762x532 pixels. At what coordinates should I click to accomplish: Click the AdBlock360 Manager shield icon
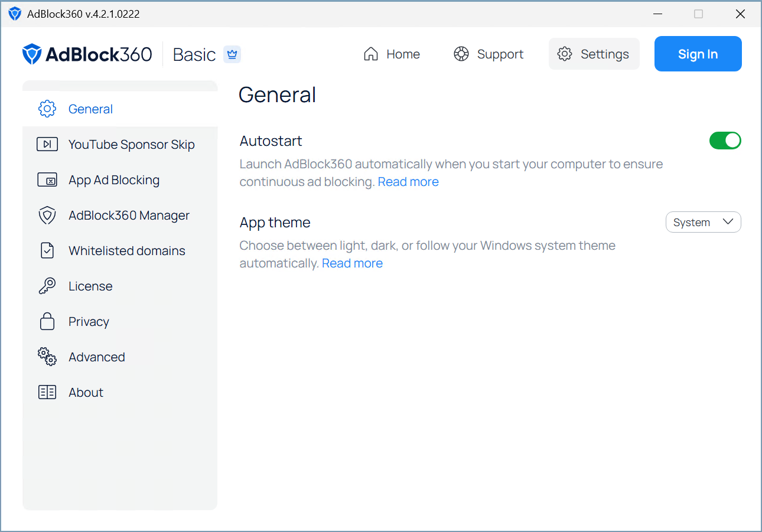pos(47,215)
